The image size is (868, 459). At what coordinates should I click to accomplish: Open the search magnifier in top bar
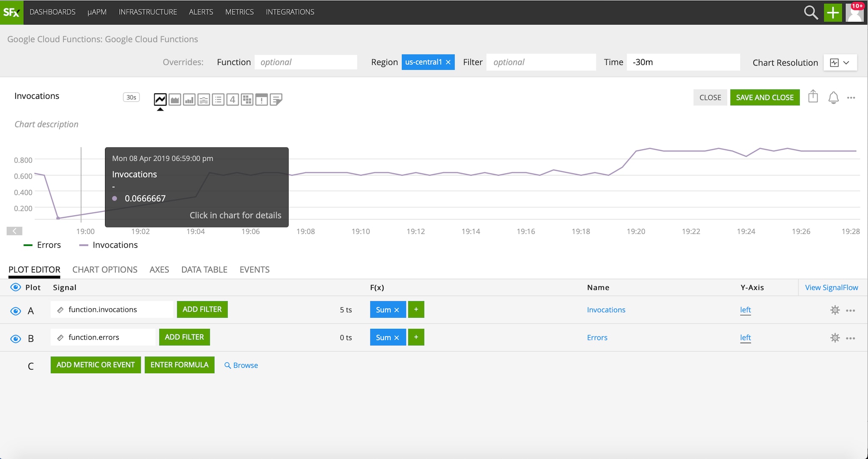click(811, 12)
